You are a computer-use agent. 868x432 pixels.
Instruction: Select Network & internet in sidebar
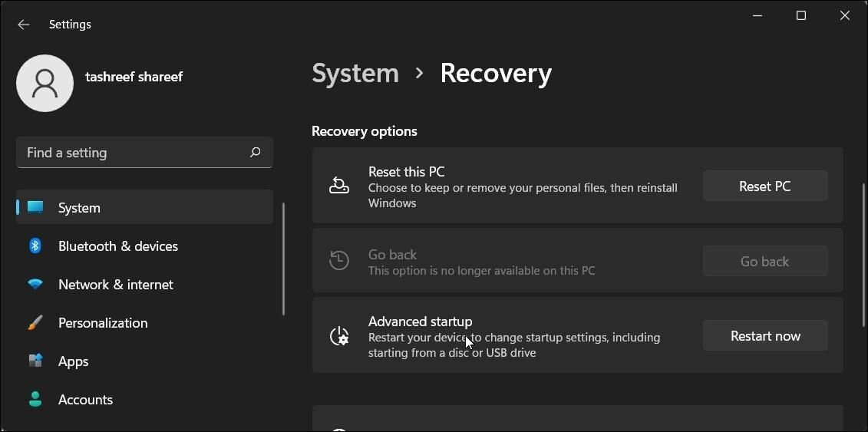pyautogui.click(x=116, y=285)
